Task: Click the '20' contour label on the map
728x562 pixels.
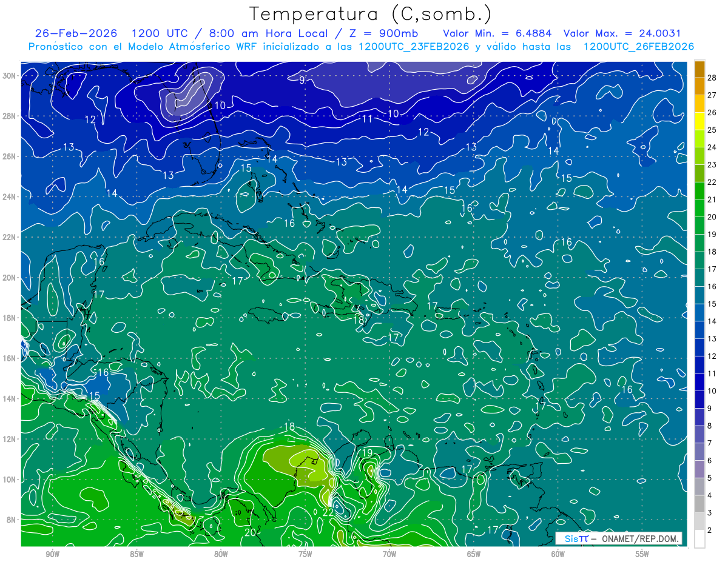Action: coord(249,533)
